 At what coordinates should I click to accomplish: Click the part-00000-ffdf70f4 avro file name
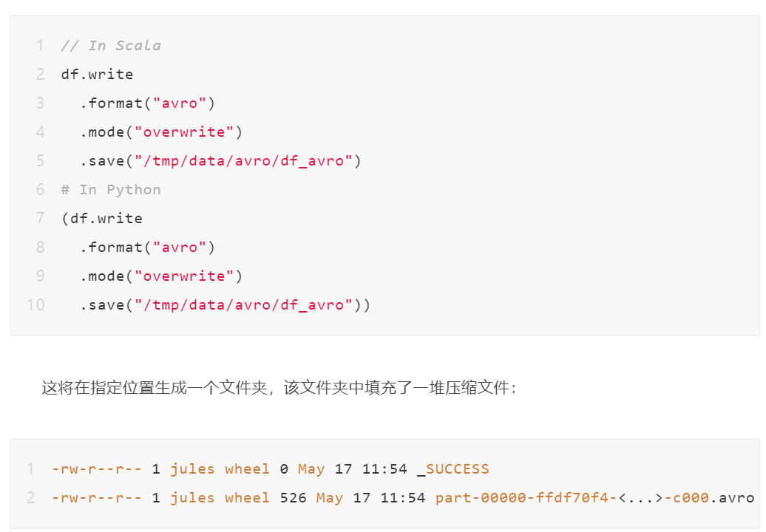coord(594,498)
